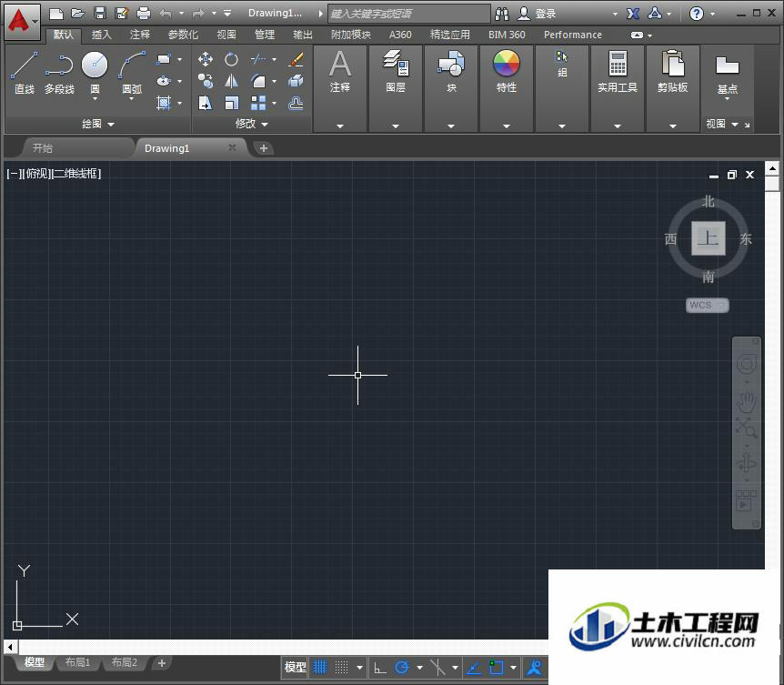The width and height of the screenshot is (784, 685).
Task: Toggle grid display in status bar
Action: (x=320, y=667)
